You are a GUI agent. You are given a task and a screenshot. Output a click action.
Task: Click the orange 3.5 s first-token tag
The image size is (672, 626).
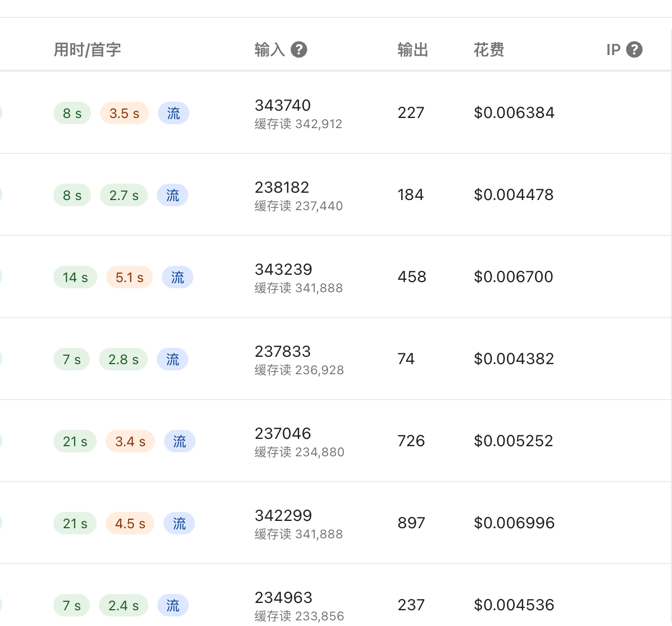pos(124,113)
